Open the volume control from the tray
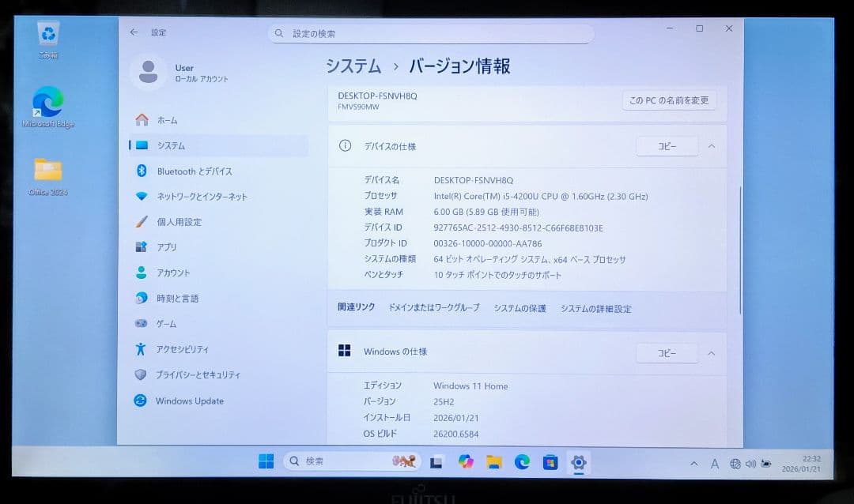Viewport: 854px width, 504px height. (x=751, y=464)
